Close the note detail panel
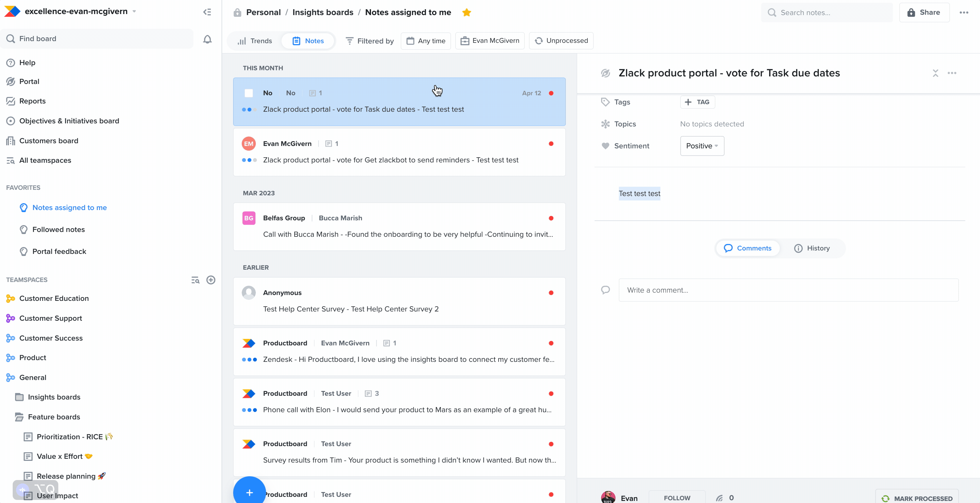Image resolution: width=980 pixels, height=503 pixels. [935, 73]
